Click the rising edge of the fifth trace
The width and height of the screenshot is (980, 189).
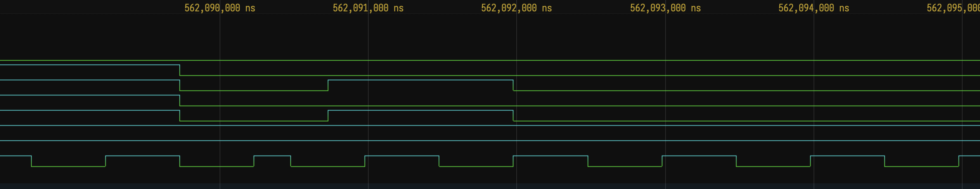[328, 116]
